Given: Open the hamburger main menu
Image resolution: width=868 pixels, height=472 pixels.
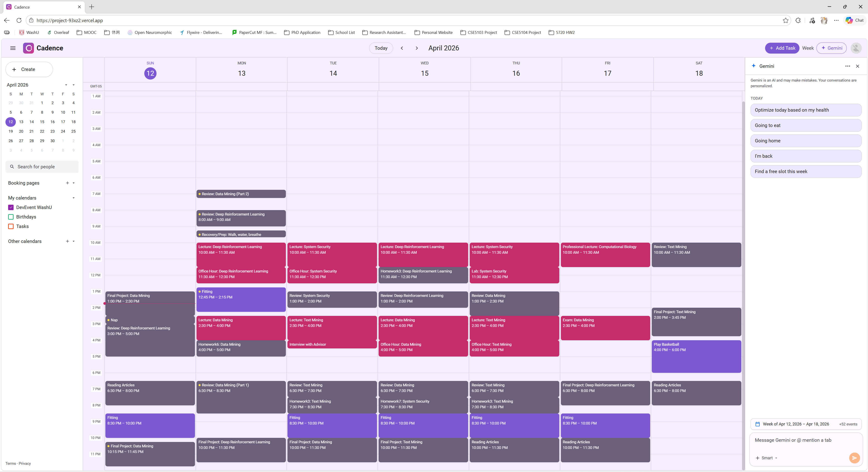Looking at the screenshot, I should click(x=13, y=48).
